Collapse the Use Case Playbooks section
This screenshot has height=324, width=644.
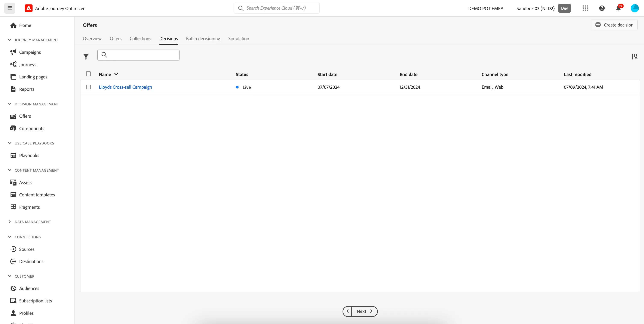pos(9,143)
